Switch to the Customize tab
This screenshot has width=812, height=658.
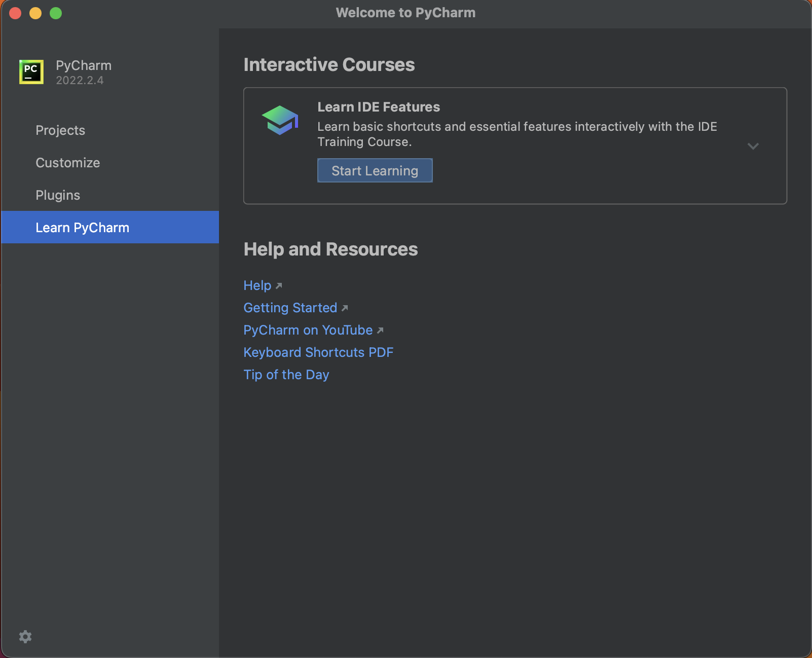click(109, 163)
